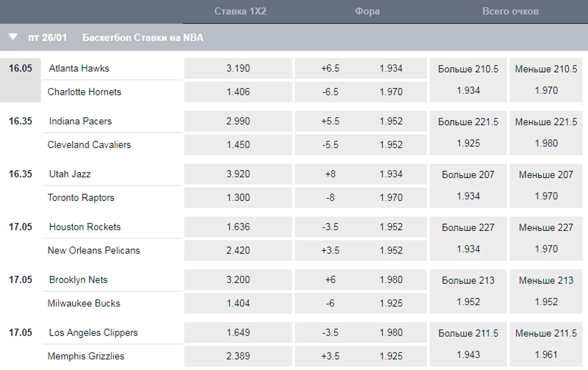
Task: Select Memphis Grizzlies odds 2.389
Action: (238, 356)
